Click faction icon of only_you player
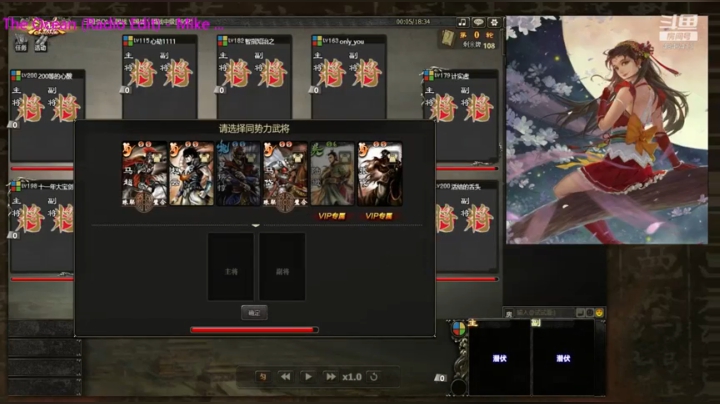Screen dimensions: 720x404 pos(317,41)
